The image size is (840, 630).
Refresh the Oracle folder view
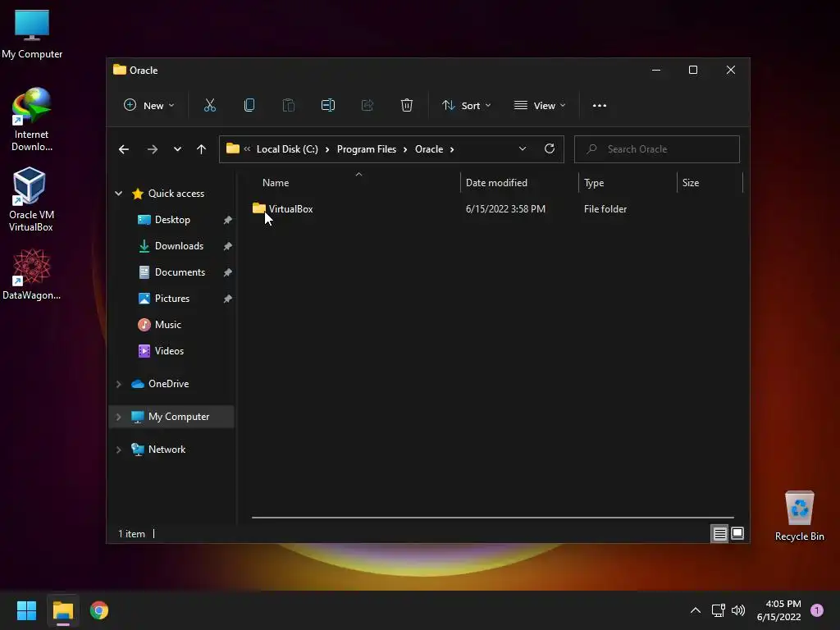point(549,149)
